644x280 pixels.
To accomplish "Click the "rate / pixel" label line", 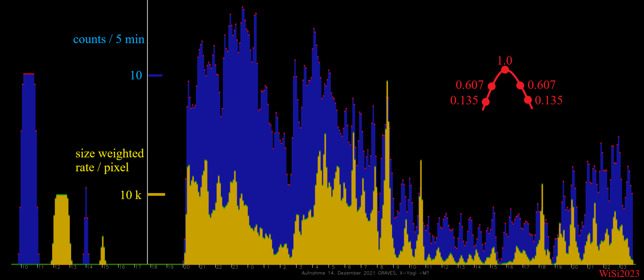I will point(102,167).
